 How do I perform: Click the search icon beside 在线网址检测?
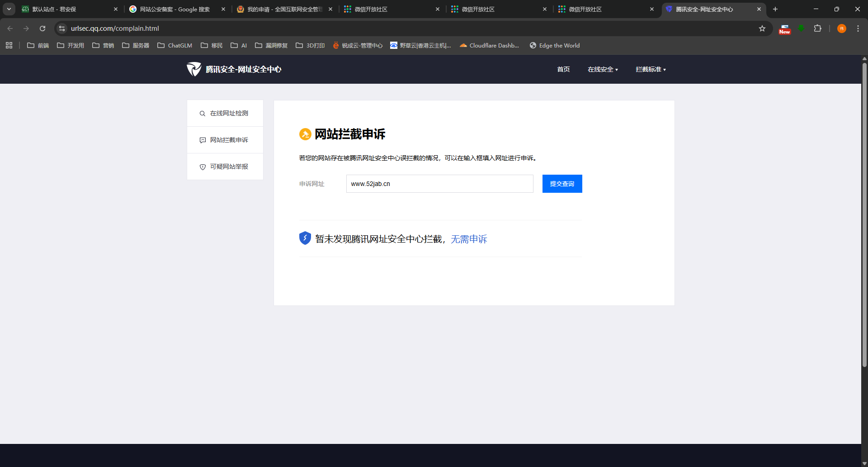tap(203, 114)
